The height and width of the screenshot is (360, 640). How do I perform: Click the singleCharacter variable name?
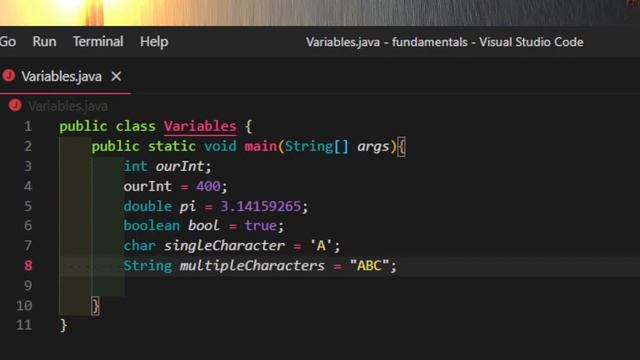224,246
